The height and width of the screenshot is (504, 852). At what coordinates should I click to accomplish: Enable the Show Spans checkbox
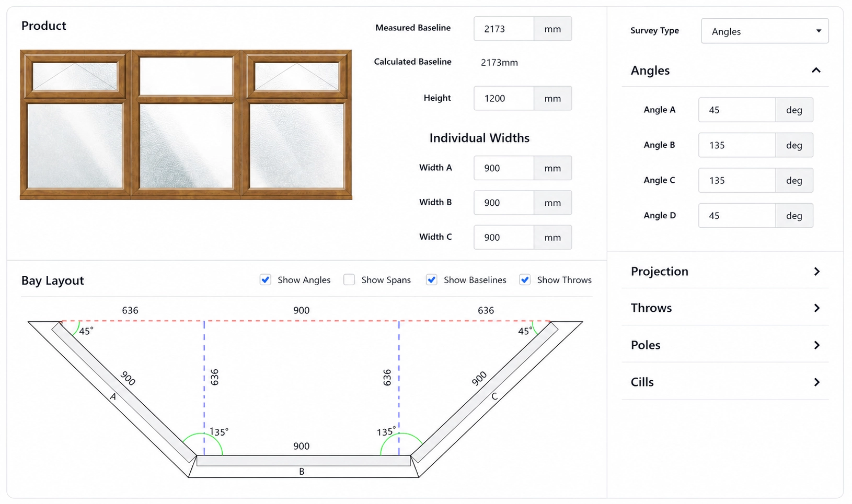349,280
